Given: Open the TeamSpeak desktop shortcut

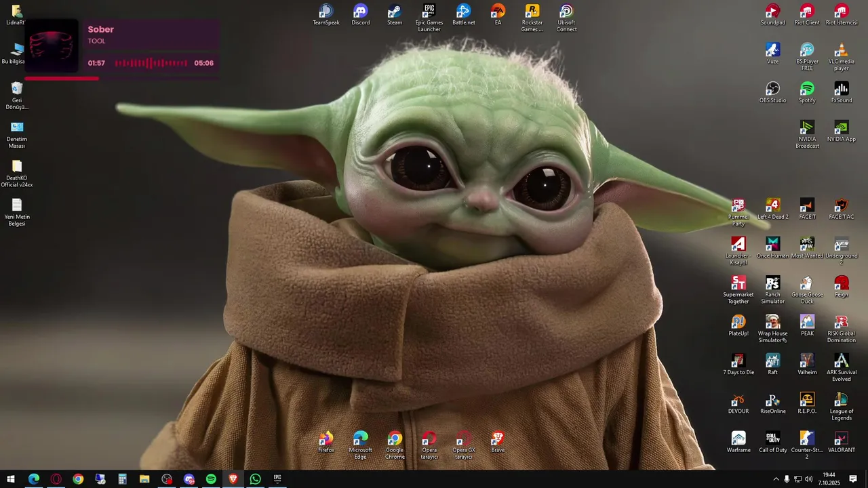Looking at the screenshot, I should click(x=326, y=15).
